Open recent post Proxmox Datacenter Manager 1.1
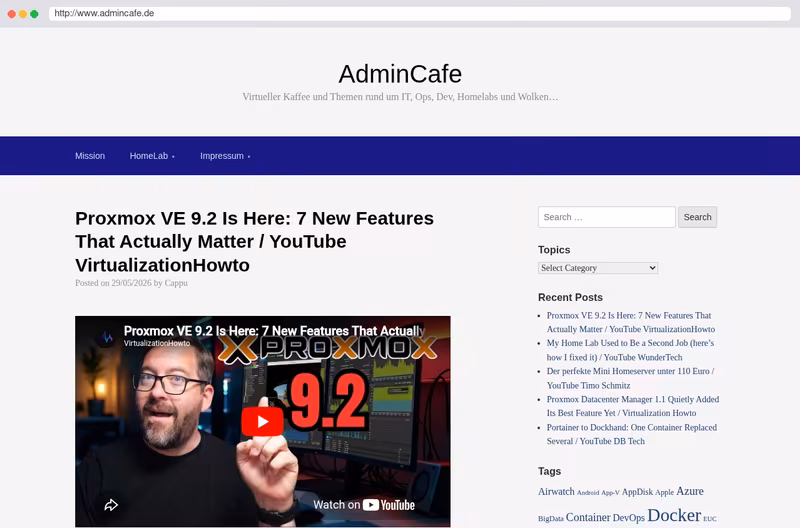The image size is (800, 528). [633, 406]
